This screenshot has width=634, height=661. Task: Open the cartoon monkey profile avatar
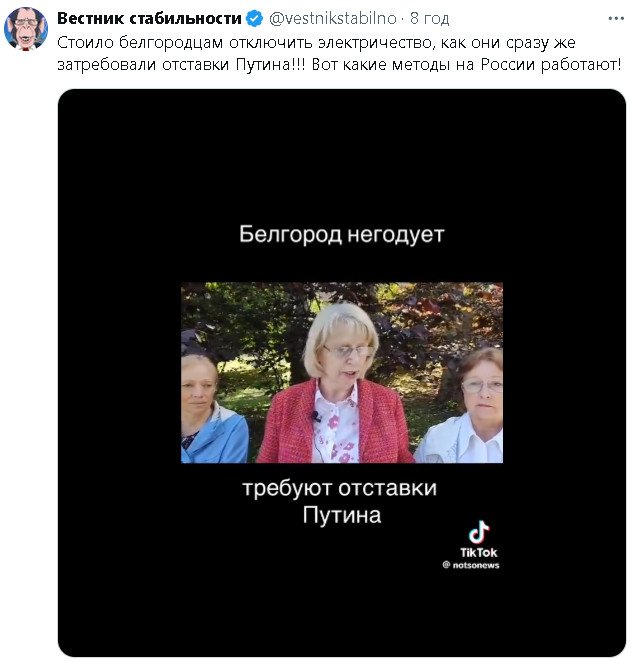[x=26, y=28]
